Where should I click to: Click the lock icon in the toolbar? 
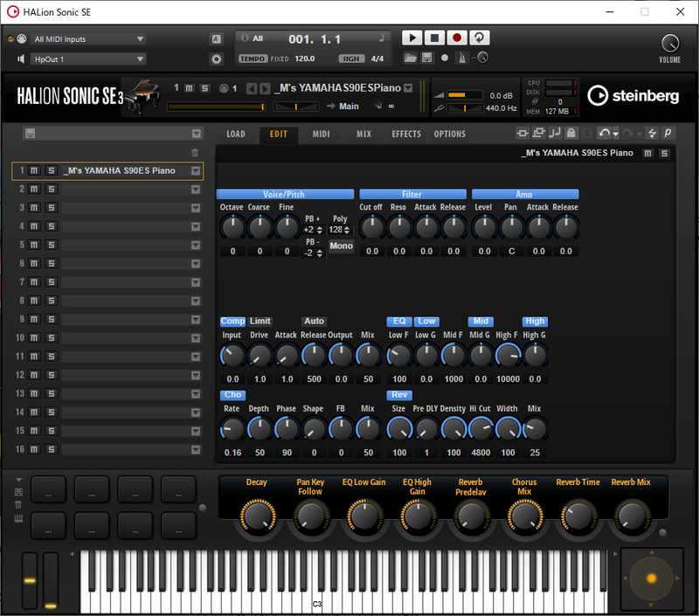click(571, 133)
